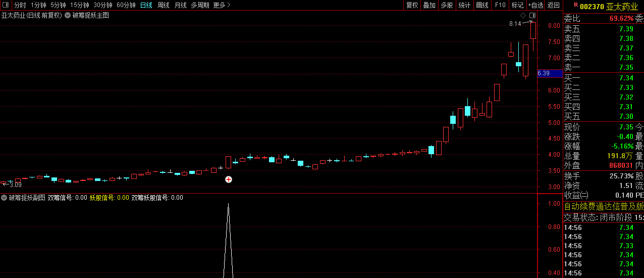Click the 妖股信号: 0.00 indicator value

tap(109, 198)
